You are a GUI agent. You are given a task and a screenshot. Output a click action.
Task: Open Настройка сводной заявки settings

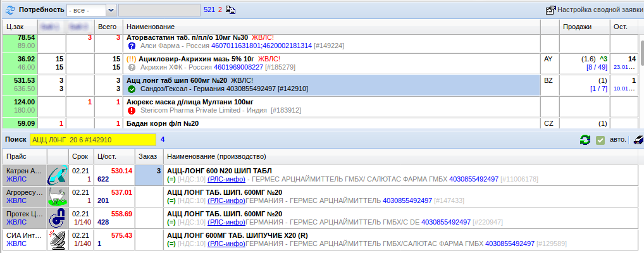click(600, 10)
